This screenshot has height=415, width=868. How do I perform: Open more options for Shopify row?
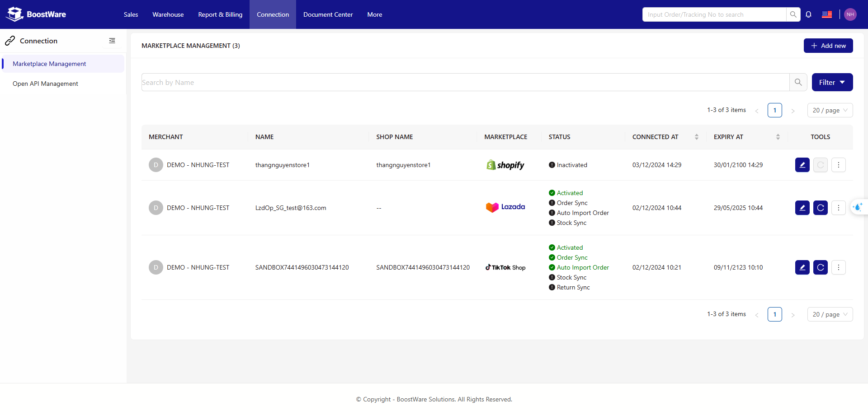click(839, 165)
